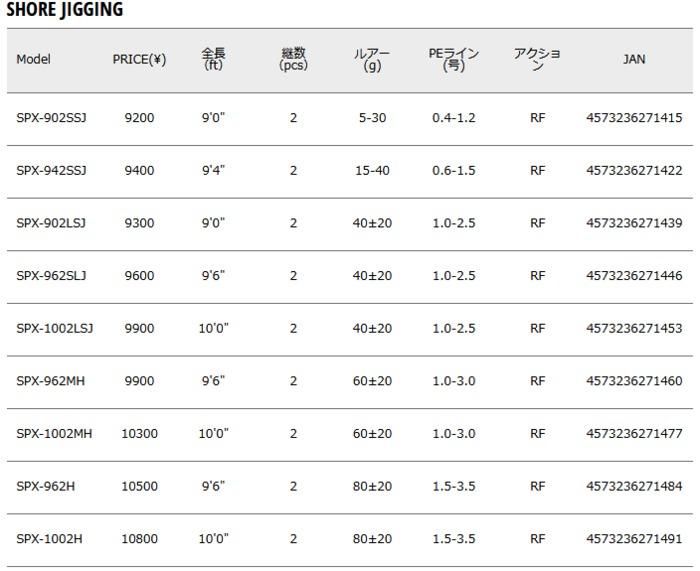Select model SPX-942SSJ
This screenshot has height=571, width=700.
(x=51, y=171)
